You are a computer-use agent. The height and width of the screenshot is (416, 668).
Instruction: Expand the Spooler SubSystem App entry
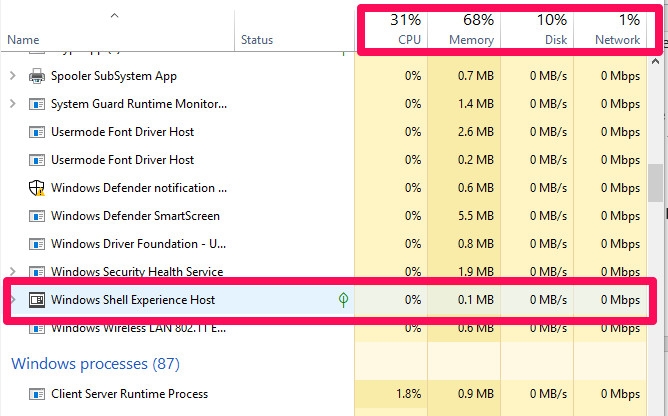pyautogui.click(x=13, y=76)
